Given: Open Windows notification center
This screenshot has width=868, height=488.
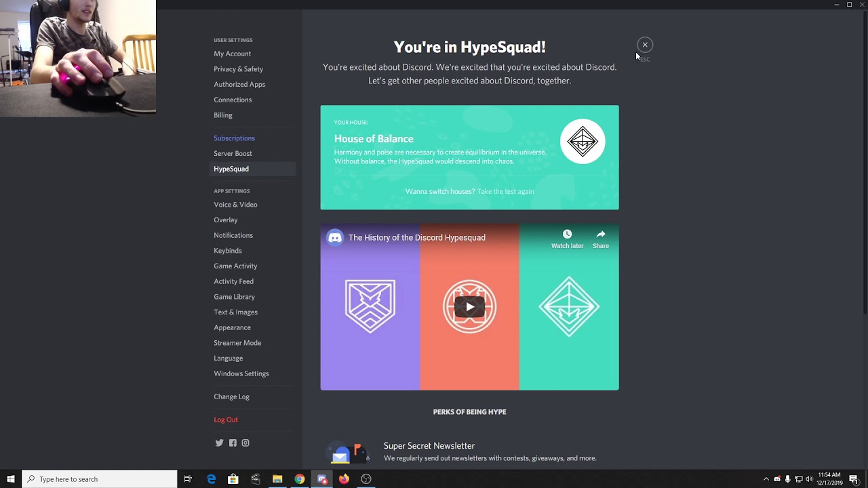Looking at the screenshot, I should point(854,479).
